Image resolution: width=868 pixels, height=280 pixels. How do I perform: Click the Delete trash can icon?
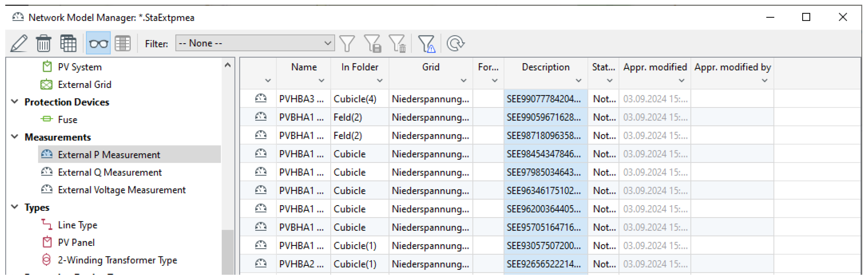click(x=43, y=43)
